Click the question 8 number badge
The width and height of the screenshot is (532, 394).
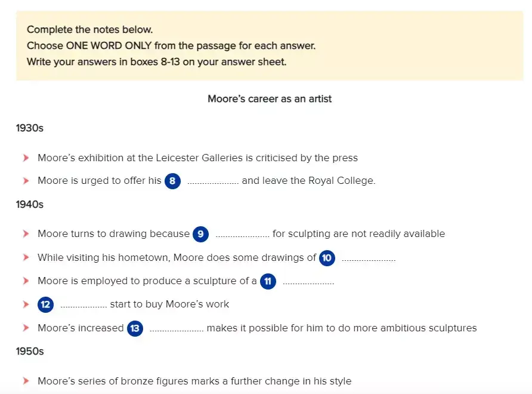pos(172,181)
